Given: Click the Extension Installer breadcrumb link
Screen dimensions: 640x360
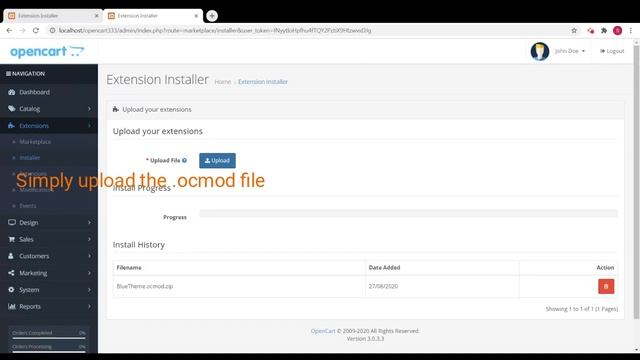Looking at the screenshot, I should click(263, 82).
